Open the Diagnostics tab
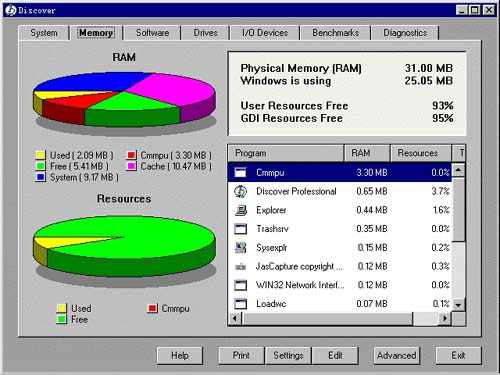Viewport: 500px width, 375px height. pos(405,33)
